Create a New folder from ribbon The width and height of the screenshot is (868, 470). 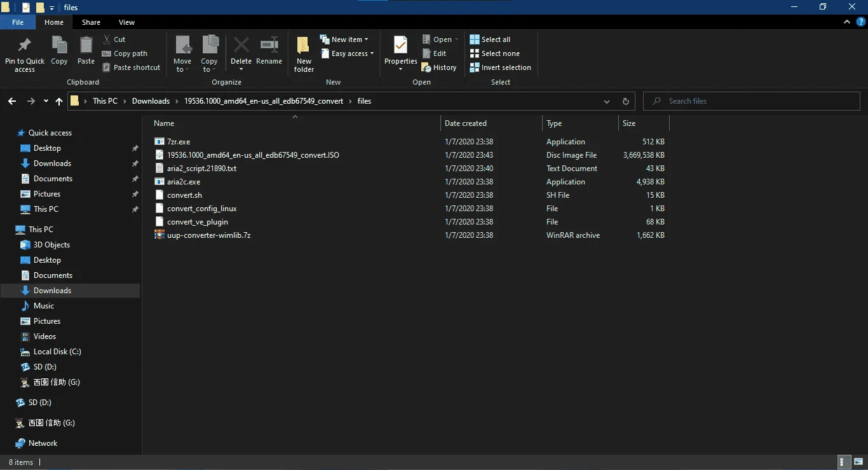(304, 54)
